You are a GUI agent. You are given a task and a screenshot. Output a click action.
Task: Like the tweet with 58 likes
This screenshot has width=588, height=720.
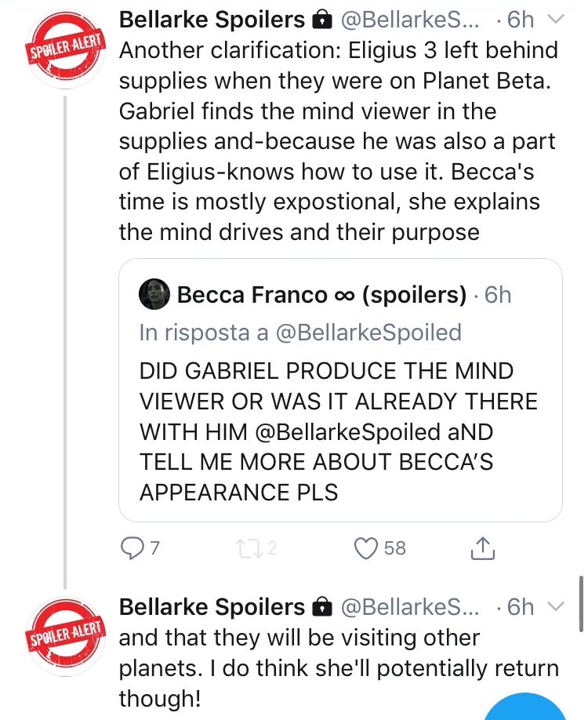(367, 548)
